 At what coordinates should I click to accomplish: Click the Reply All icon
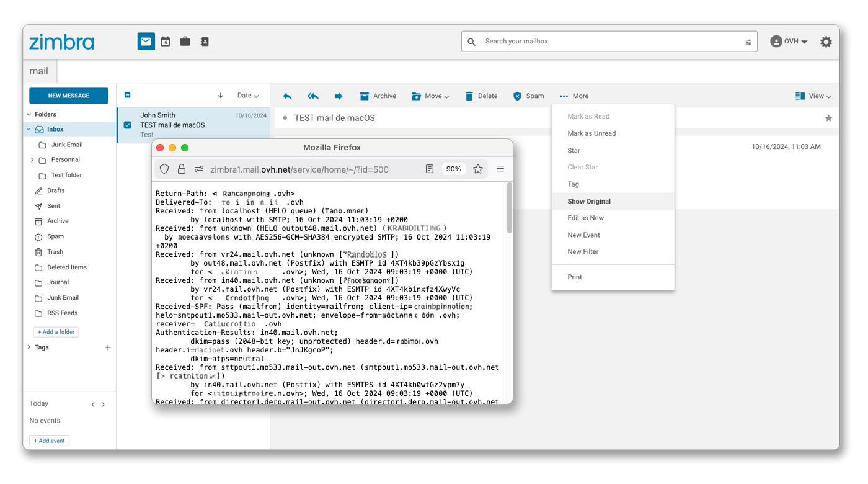tap(312, 96)
